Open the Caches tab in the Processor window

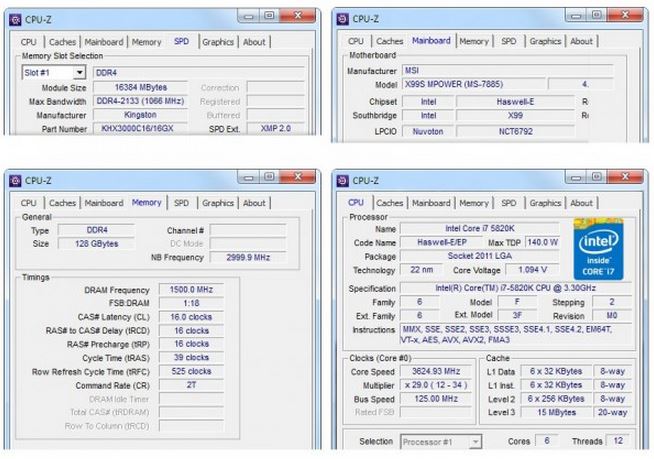click(389, 203)
